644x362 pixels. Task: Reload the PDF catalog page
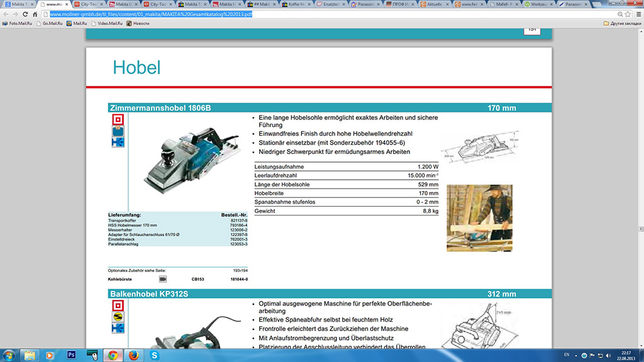[25, 14]
